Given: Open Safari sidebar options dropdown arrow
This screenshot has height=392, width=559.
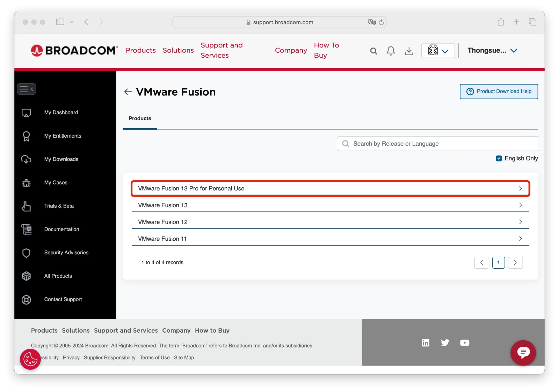Looking at the screenshot, I should [x=72, y=22].
